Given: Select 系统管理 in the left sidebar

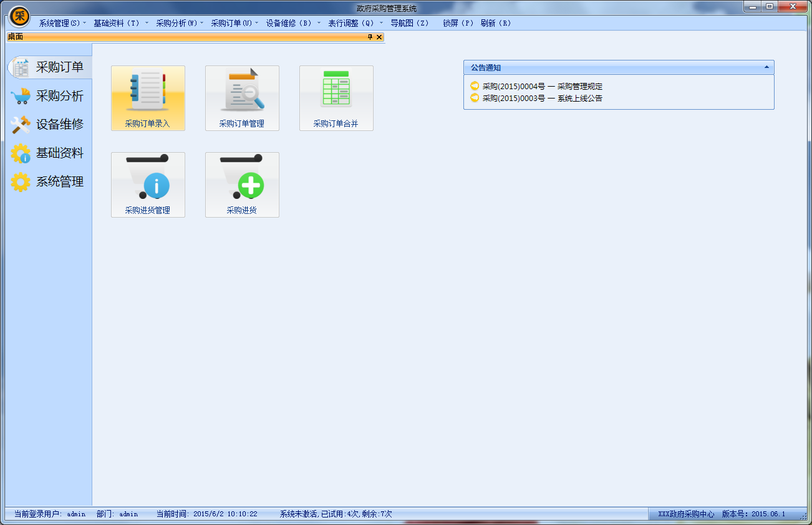Looking at the screenshot, I should click(x=49, y=182).
